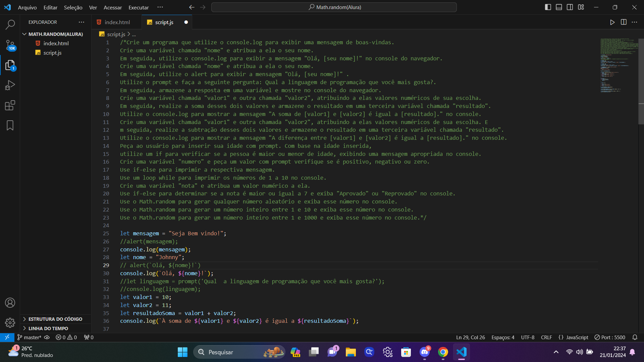Select the index.html tab

[x=117, y=22]
